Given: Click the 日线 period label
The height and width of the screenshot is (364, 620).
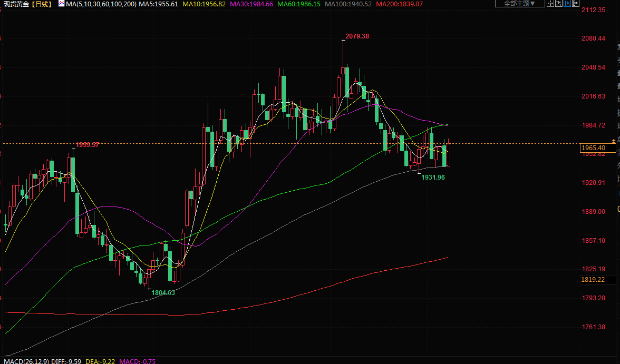Looking at the screenshot, I should point(42,4).
